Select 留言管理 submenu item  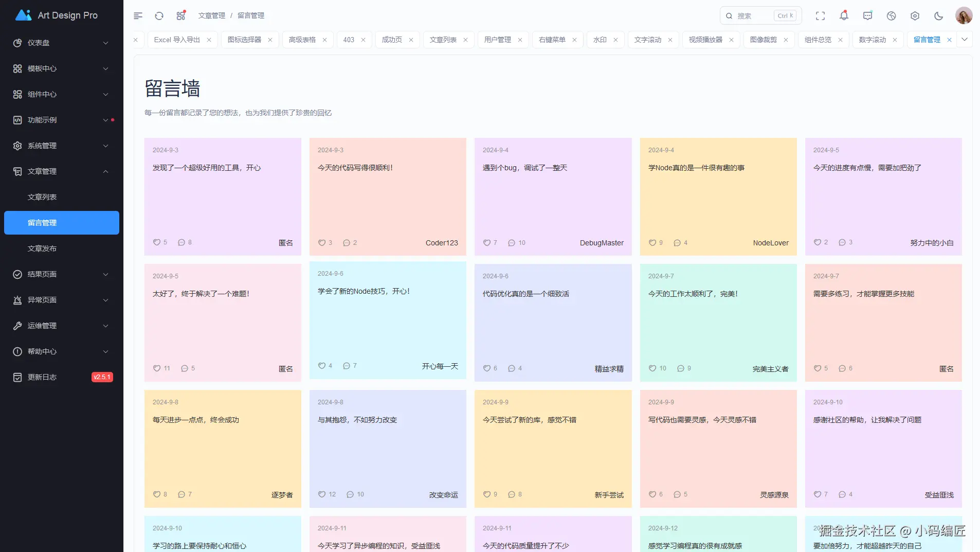point(62,223)
